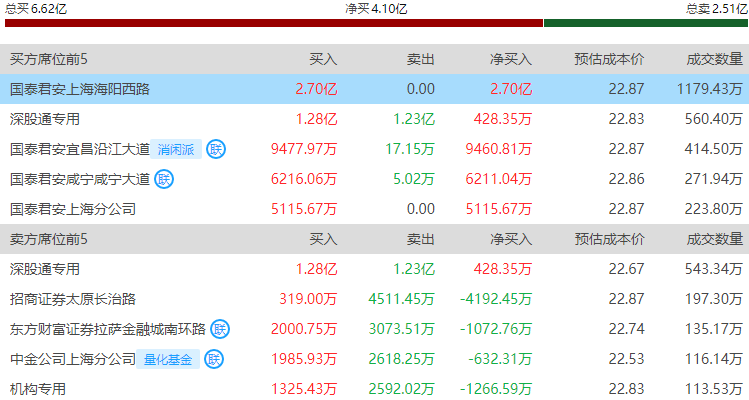The image size is (749, 400).
Task: Click the 135.17万 volume value
Action: pos(714,329)
